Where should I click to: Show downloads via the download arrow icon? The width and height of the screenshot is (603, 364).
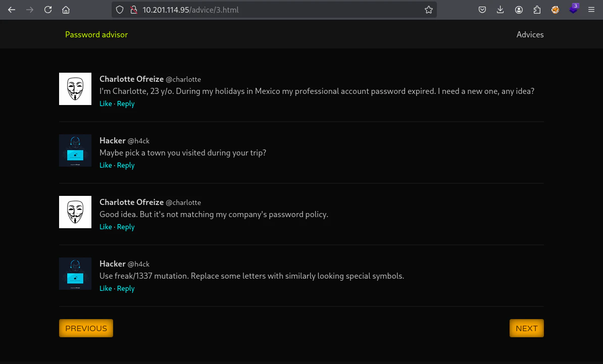coord(500,10)
